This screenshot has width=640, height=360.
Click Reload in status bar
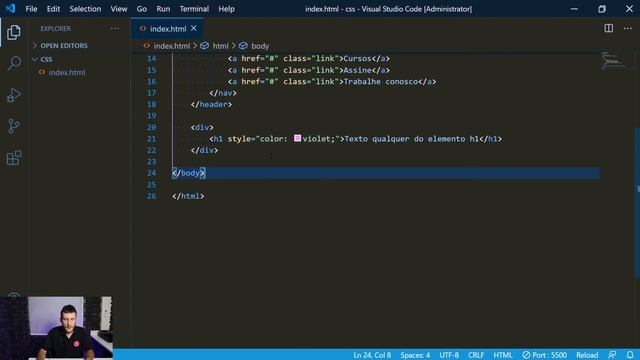click(587, 355)
